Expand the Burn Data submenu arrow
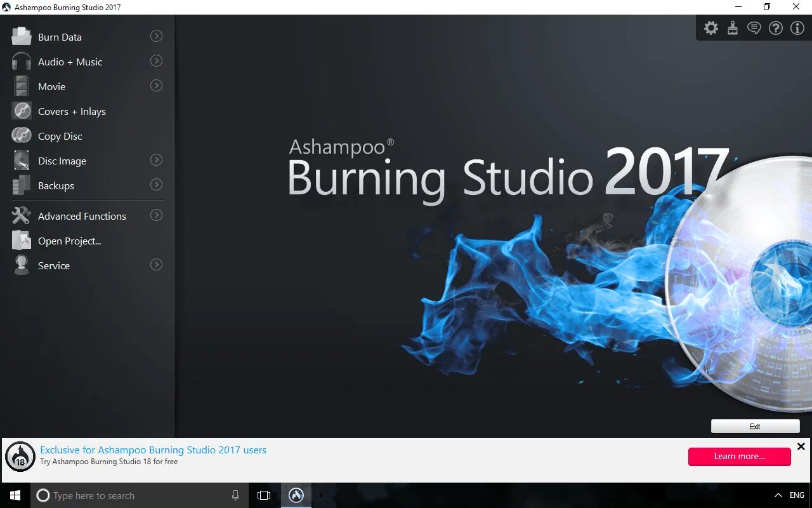This screenshot has width=812, height=508. click(x=156, y=36)
